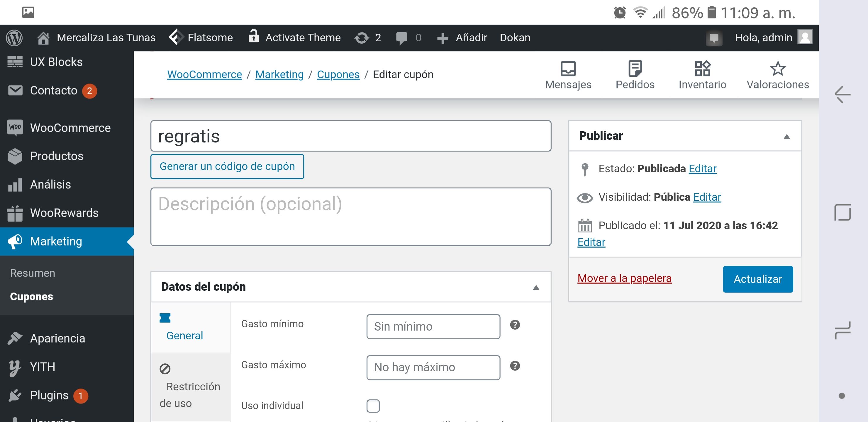The width and height of the screenshot is (868, 422).
Task: Tap the image notification icon in status bar
Action: click(x=28, y=13)
